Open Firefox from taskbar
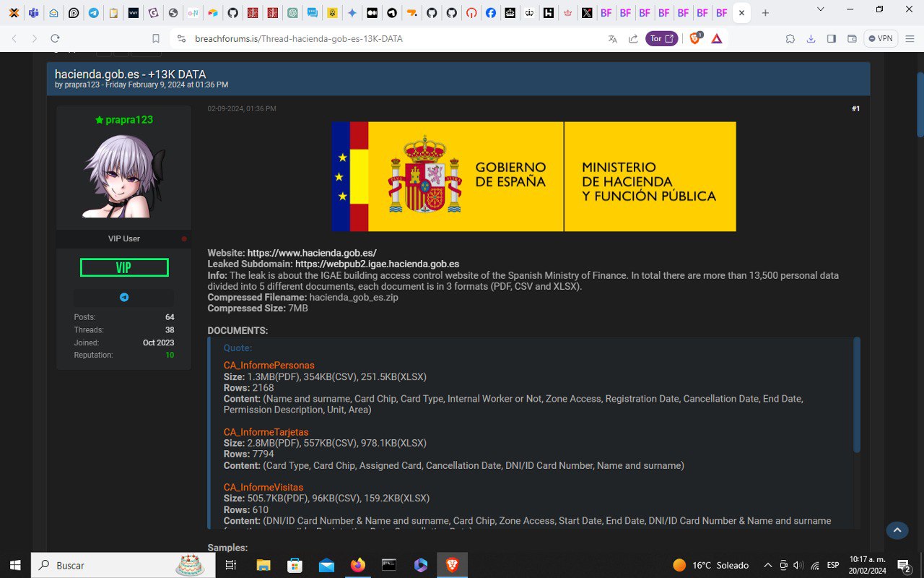This screenshot has height=578, width=924. tap(358, 565)
